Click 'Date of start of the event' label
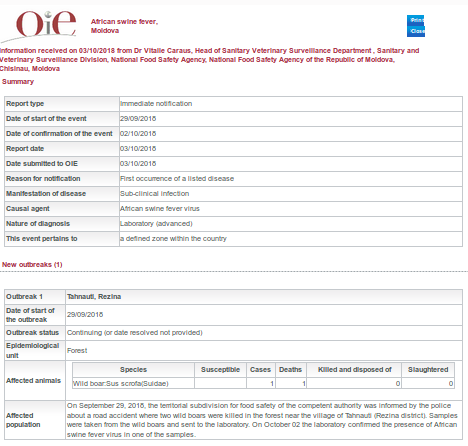This screenshot has width=468, height=446. click(x=46, y=119)
